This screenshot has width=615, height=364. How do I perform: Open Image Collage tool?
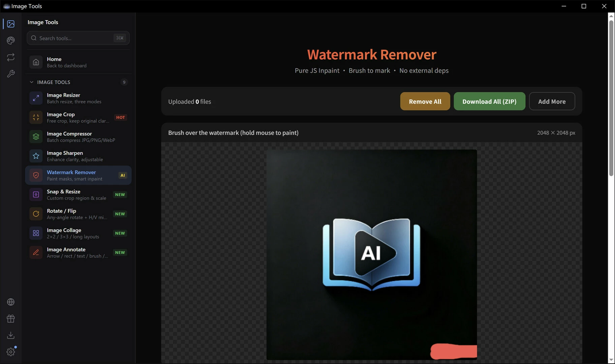[78, 233]
